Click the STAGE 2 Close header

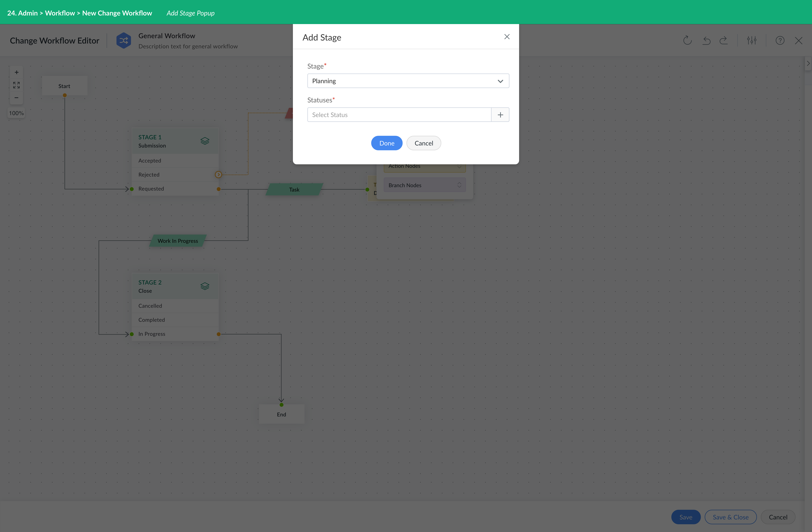click(175, 286)
